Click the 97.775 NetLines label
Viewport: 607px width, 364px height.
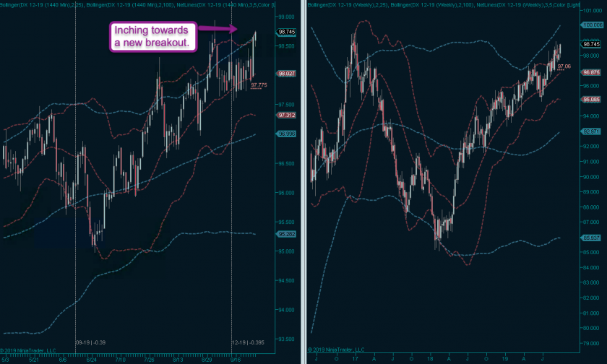[x=259, y=85]
